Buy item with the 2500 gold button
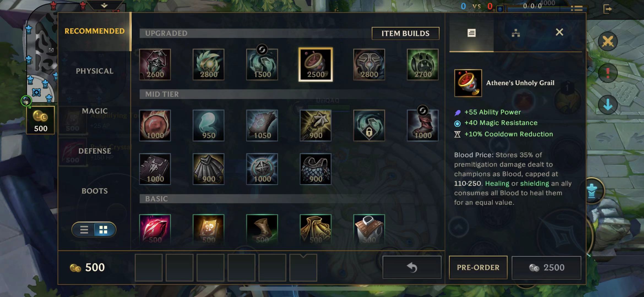 (x=546, y=267)
